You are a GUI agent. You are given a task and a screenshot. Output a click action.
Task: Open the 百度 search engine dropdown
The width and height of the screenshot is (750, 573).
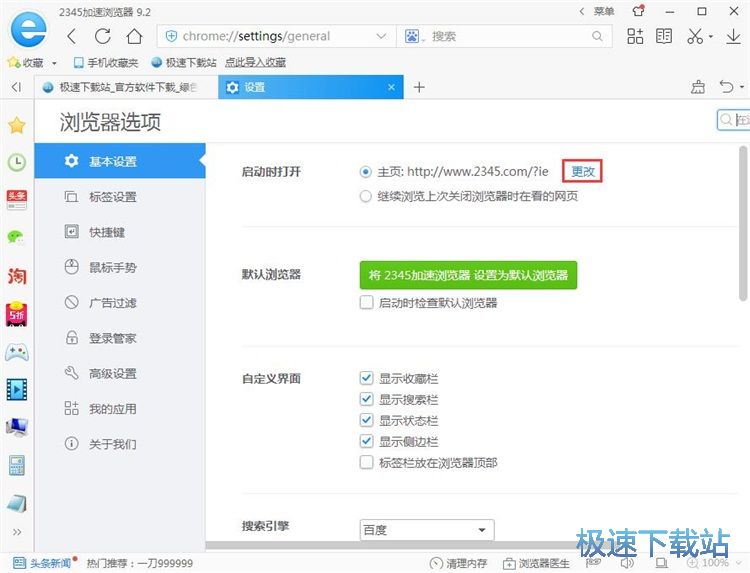coord(427,530)
